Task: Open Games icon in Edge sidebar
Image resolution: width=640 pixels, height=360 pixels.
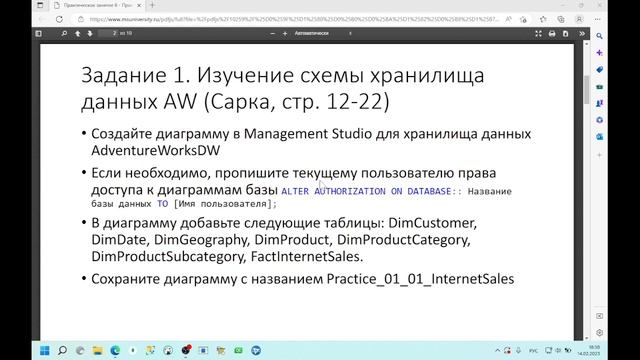Action: (599, 103)
